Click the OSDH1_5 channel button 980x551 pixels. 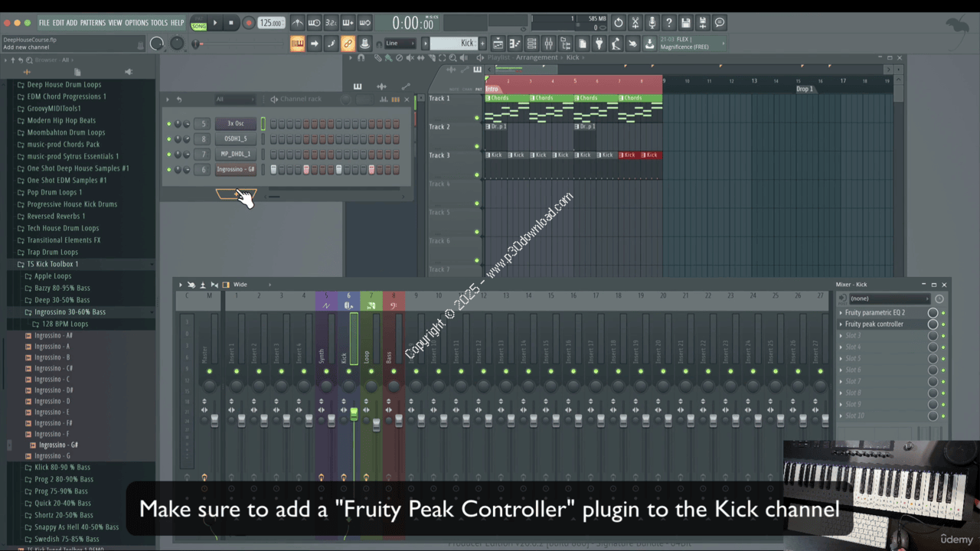click(x=235, y=139)
